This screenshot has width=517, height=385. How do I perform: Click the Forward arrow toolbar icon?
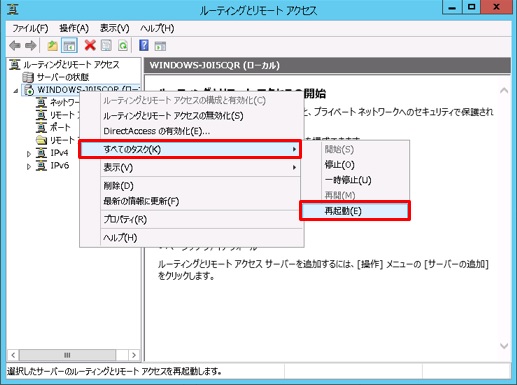click(x=31, y=45)
